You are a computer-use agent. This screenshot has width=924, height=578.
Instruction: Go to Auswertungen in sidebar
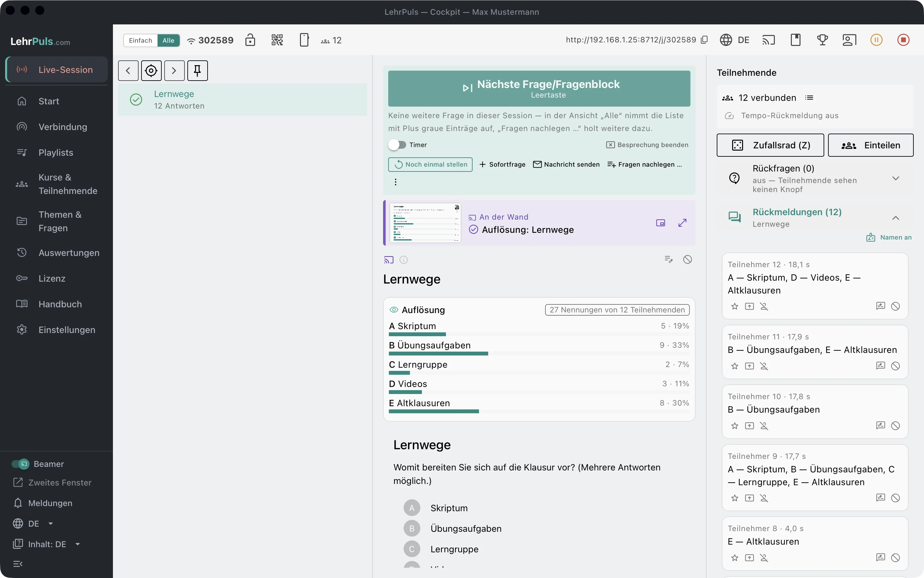click(x=56, y=253)
